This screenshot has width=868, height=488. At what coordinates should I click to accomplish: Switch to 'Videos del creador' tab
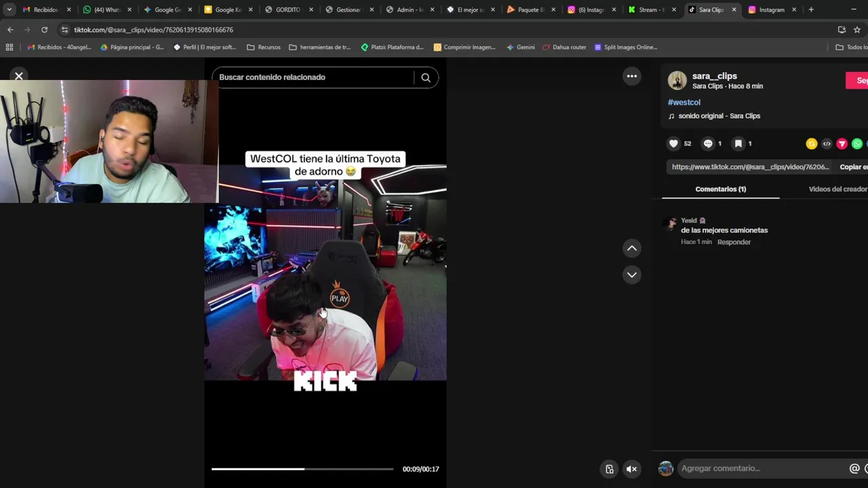coord(838,189)
